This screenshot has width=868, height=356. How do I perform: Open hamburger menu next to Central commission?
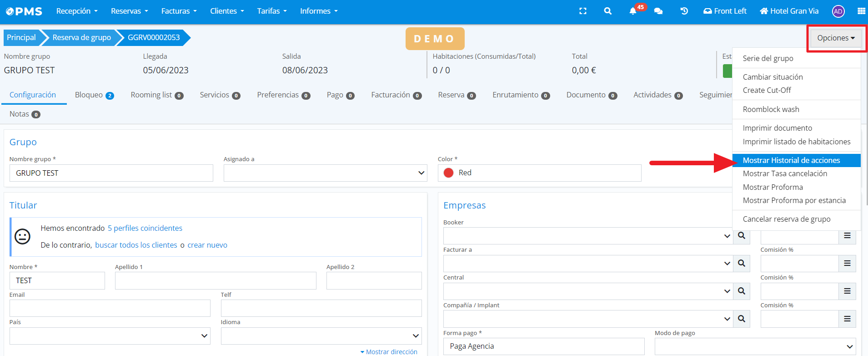847,291
